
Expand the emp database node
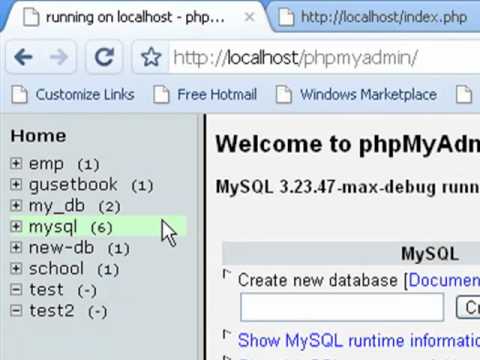(x=16, y=164)
